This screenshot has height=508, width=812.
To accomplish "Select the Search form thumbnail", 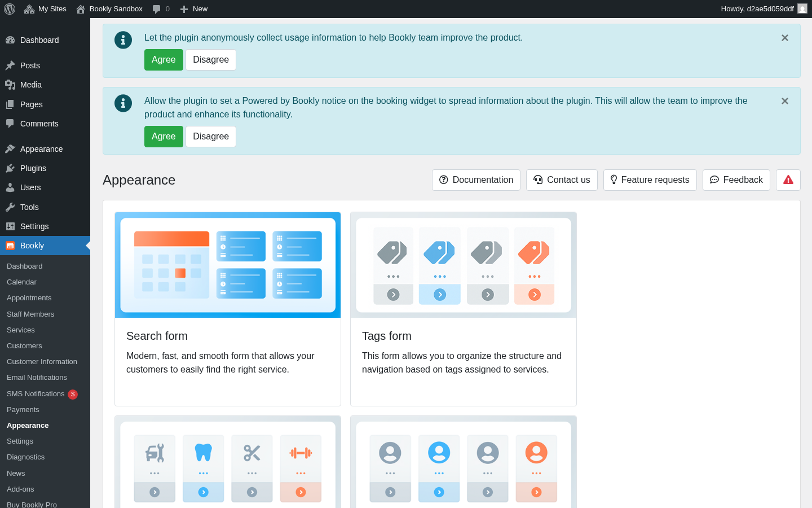I will [x=228, y=265].
